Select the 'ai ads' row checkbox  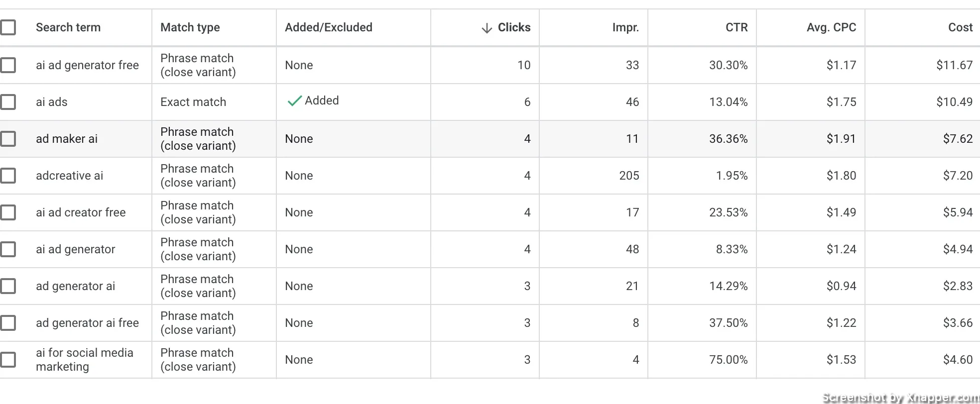tap(7, 102)
